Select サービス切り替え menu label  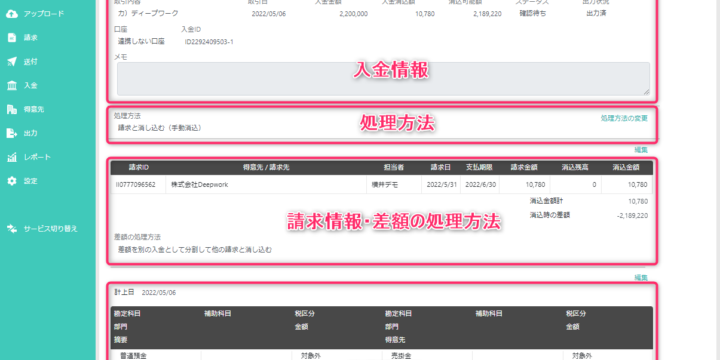click(x=51, y=229)
